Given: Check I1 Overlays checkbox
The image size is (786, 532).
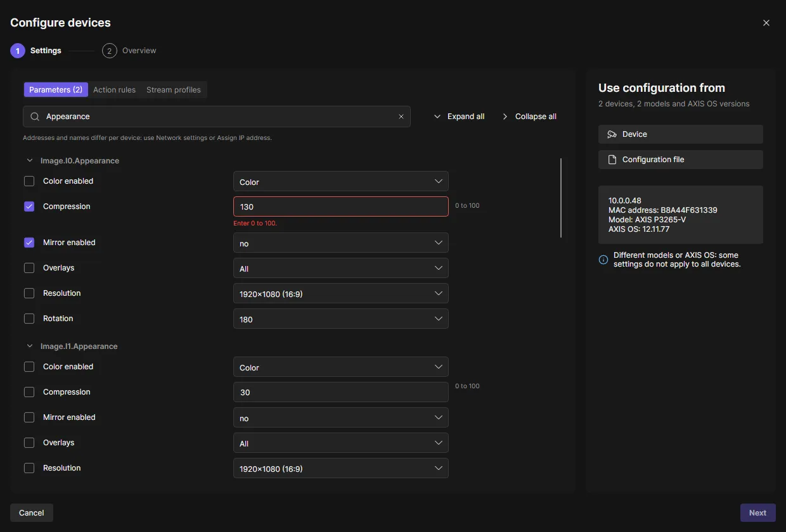Looking at the screenshot, I should [29, 443].
